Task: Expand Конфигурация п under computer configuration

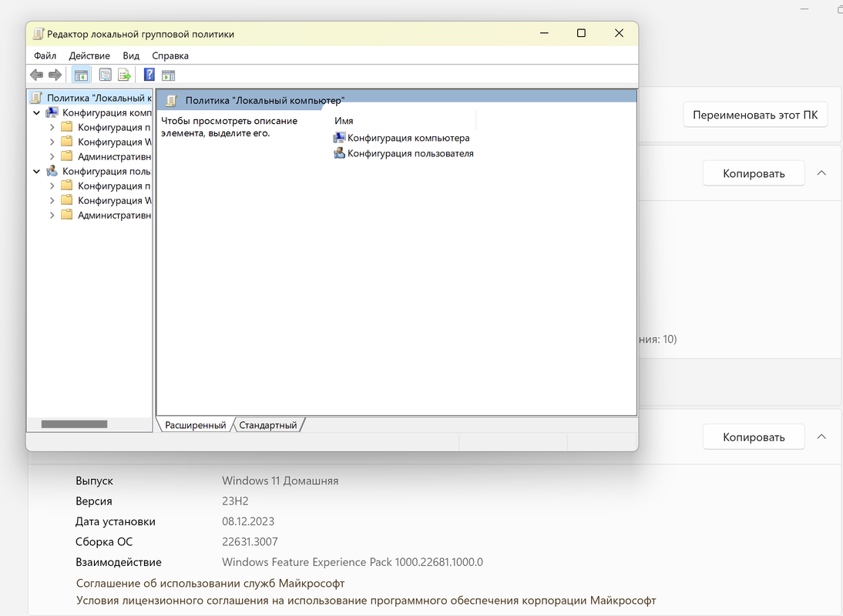Action: click(52, 127)
